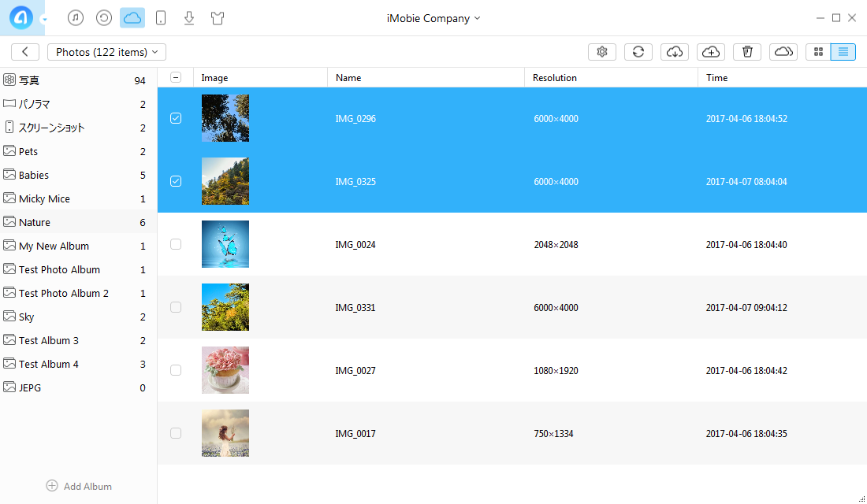Select the Nature album
This screenshot has height=504, width=867.
coord(79,222)
